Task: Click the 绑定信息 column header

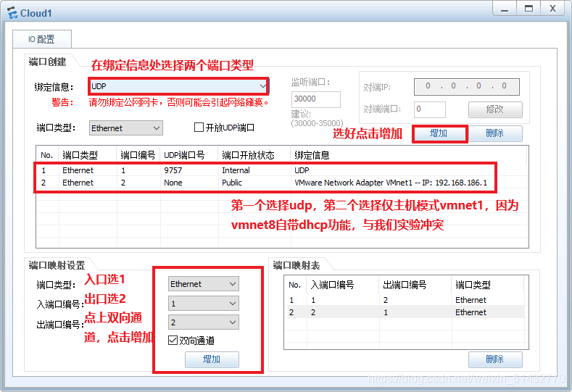Action: coord(409,155)
